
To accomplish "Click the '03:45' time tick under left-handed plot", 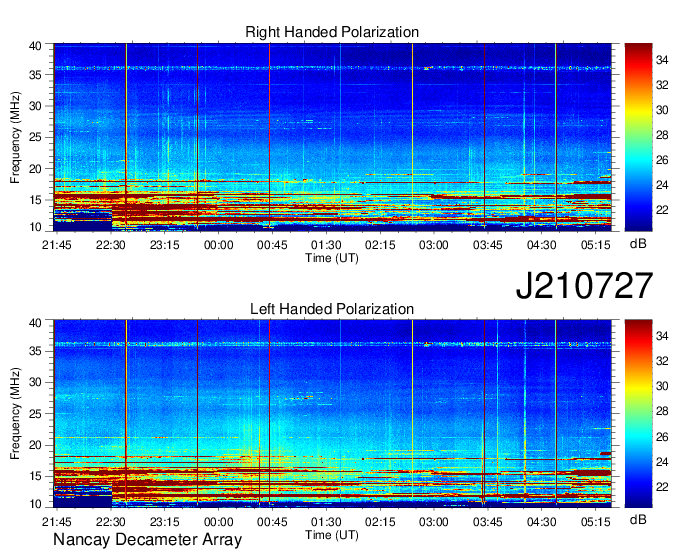I will pos(488,522).
